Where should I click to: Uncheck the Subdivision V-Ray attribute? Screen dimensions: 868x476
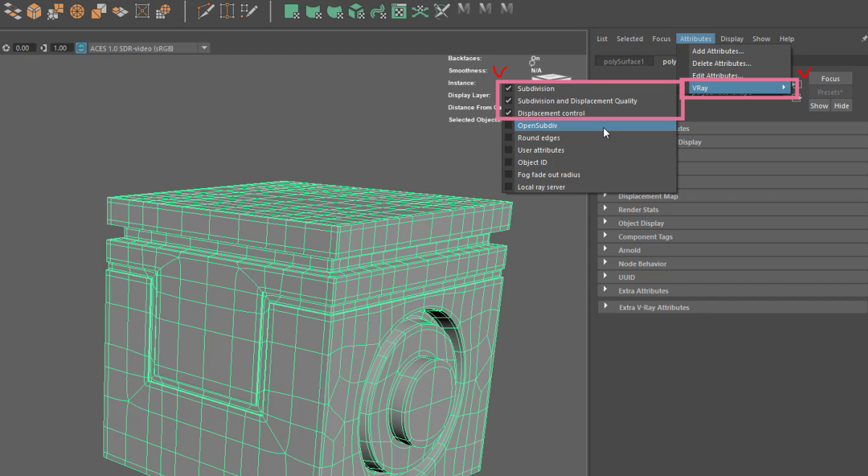point(509,89)
